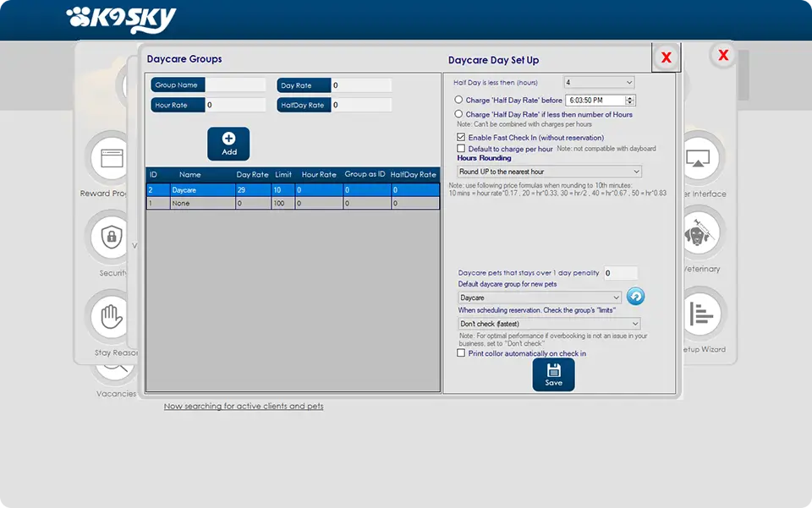Image resolution: width=812 pixels, height=508 pixels.
Task: Open the Veterinary dog icon
Action: pyautogui.click(x=700, y=232)
